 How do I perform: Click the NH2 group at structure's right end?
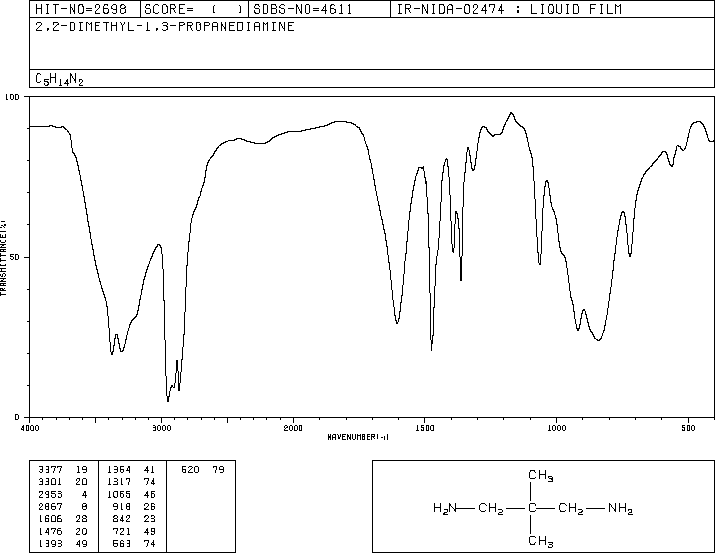point(621,508)
